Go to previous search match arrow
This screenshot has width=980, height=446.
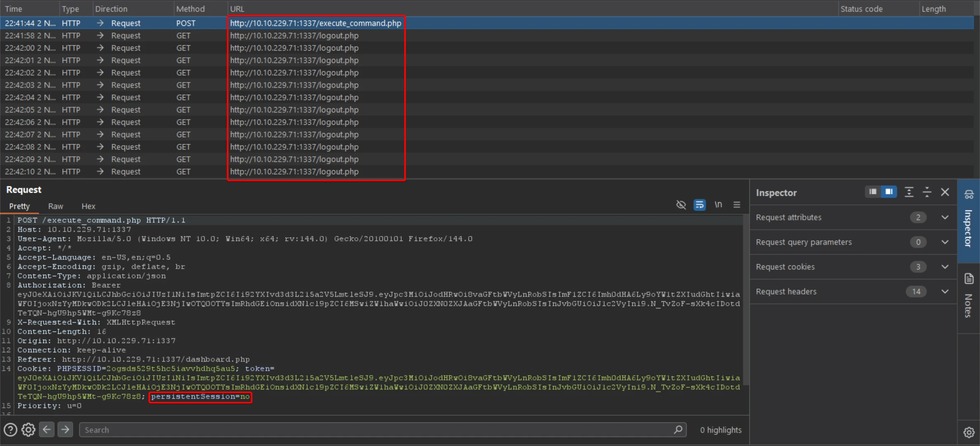pos(47,430)
